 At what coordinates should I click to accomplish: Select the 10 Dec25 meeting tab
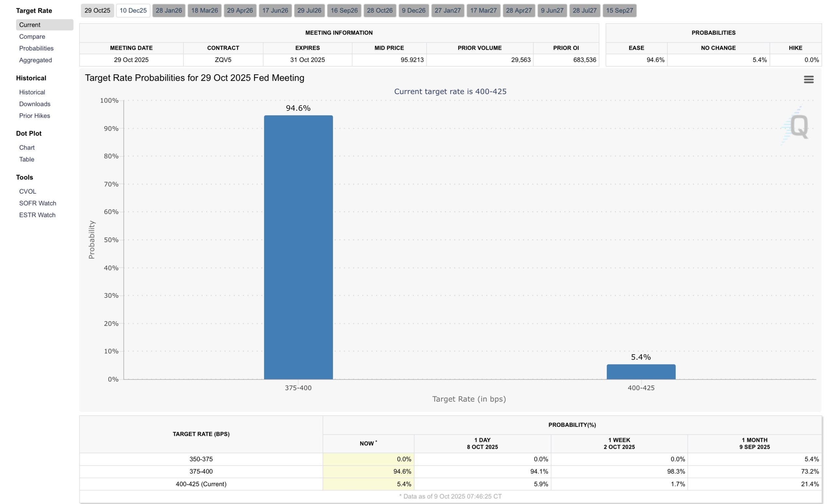coord(133,10)
